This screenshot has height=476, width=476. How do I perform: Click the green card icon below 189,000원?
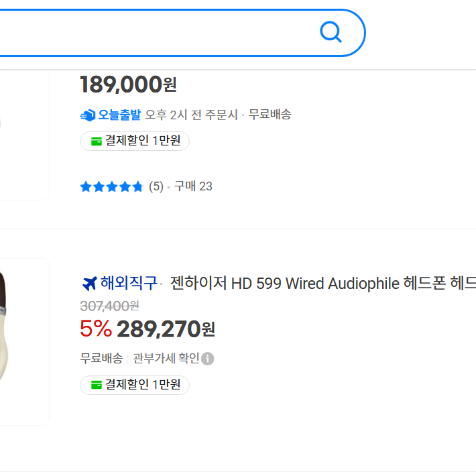coord(96,141)
